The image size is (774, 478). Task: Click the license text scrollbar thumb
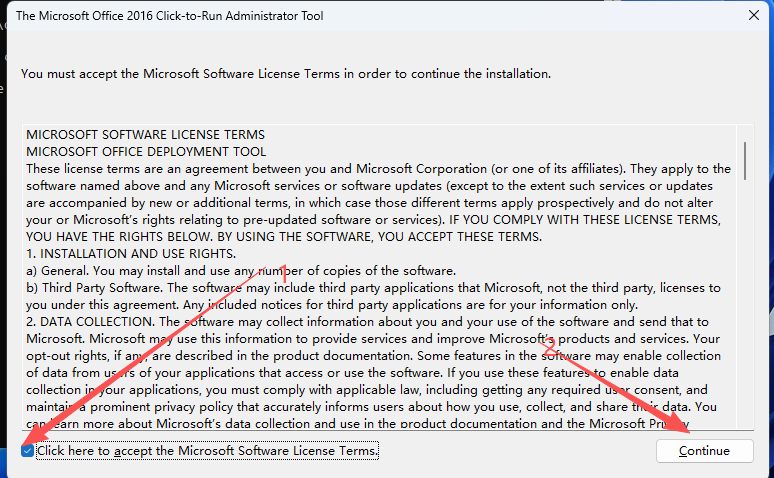(x=745, y=158)
